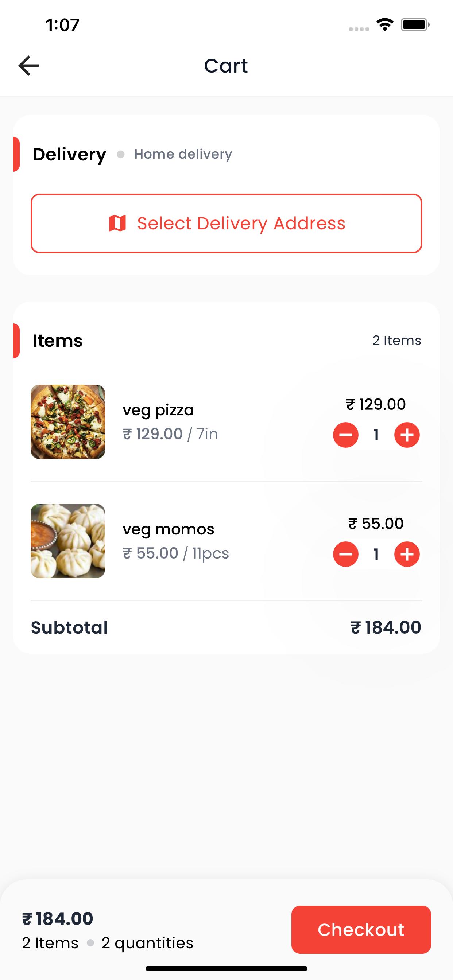Proceed with the Checkout button
453x980 pixels.
(x=361, y=929)
